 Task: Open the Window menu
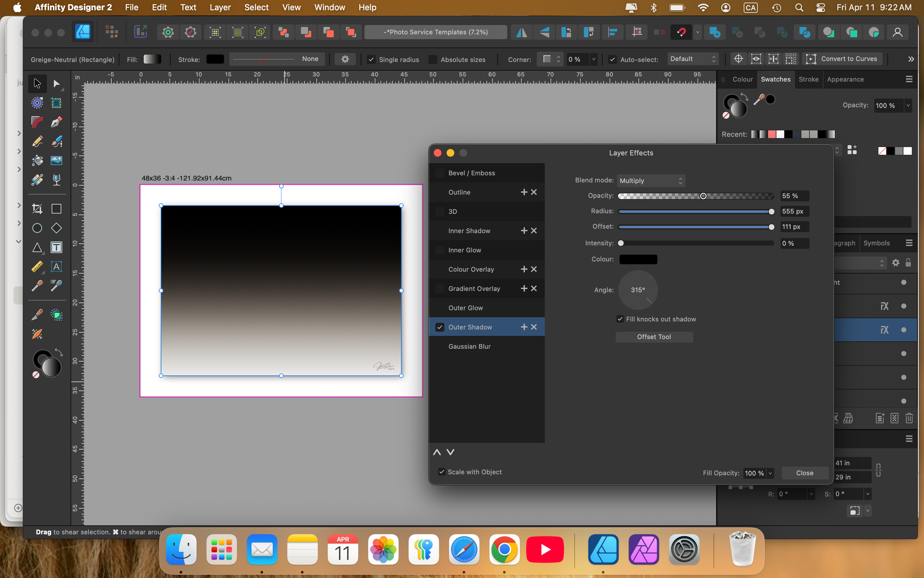[x=329, y=7]
